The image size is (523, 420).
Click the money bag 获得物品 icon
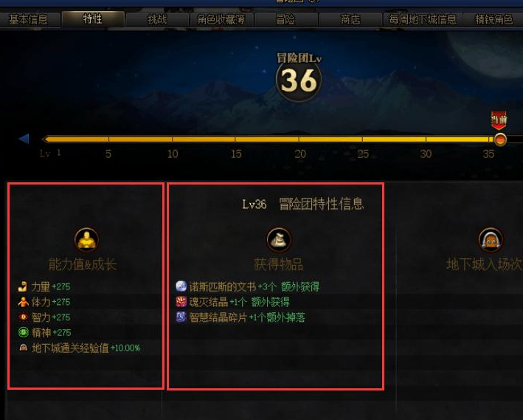[279, 240]
